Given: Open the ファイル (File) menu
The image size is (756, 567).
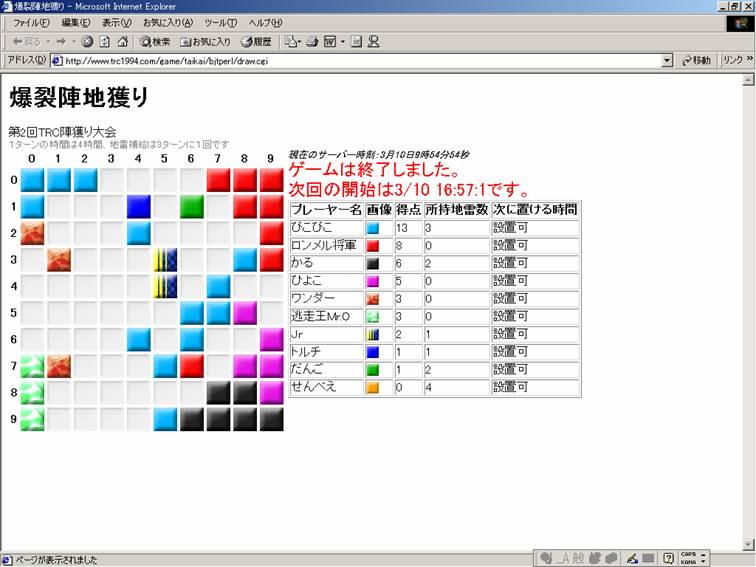Looking at the screenshot, I should point(32,23).
